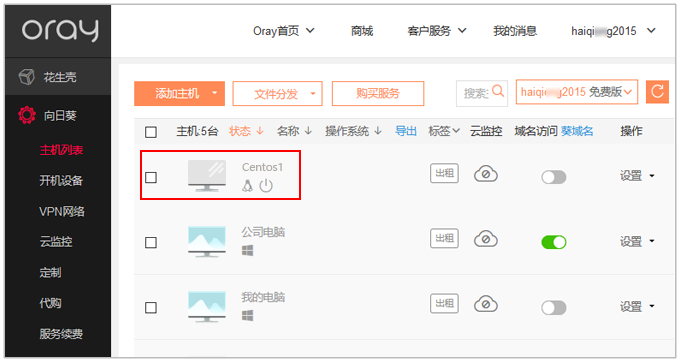Click 出租 button for Centos1
680x362 pixels.
pos(444,173)
